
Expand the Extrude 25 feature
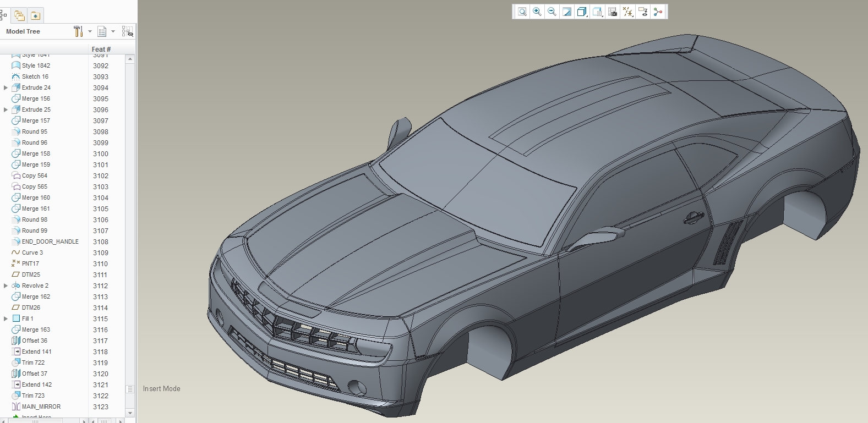6,109
